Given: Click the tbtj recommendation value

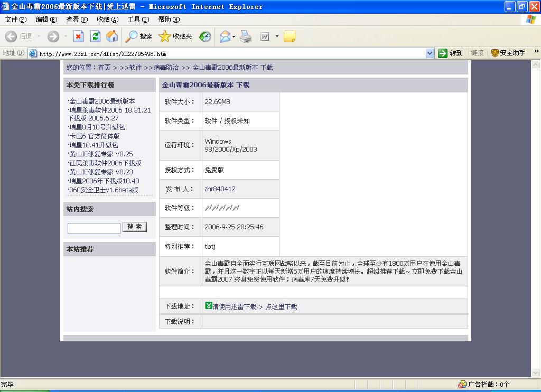Looking at the screenshot, I should 210,246.
